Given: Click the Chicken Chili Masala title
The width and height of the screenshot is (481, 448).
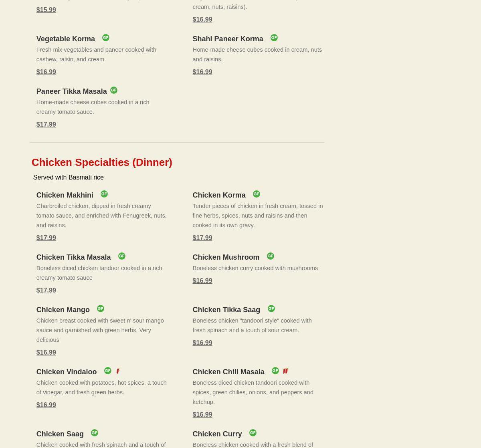Looking at the screenshot, I should pyautogui.click(x=228, y=372).
